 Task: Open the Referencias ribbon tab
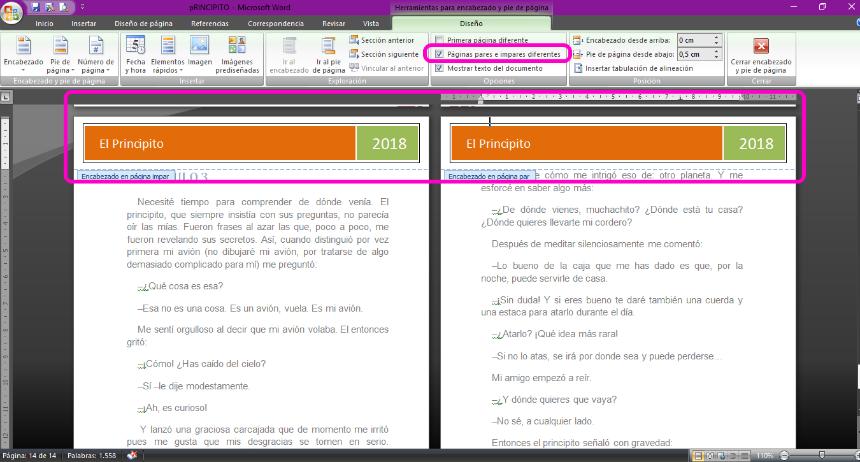coord(210,22)
